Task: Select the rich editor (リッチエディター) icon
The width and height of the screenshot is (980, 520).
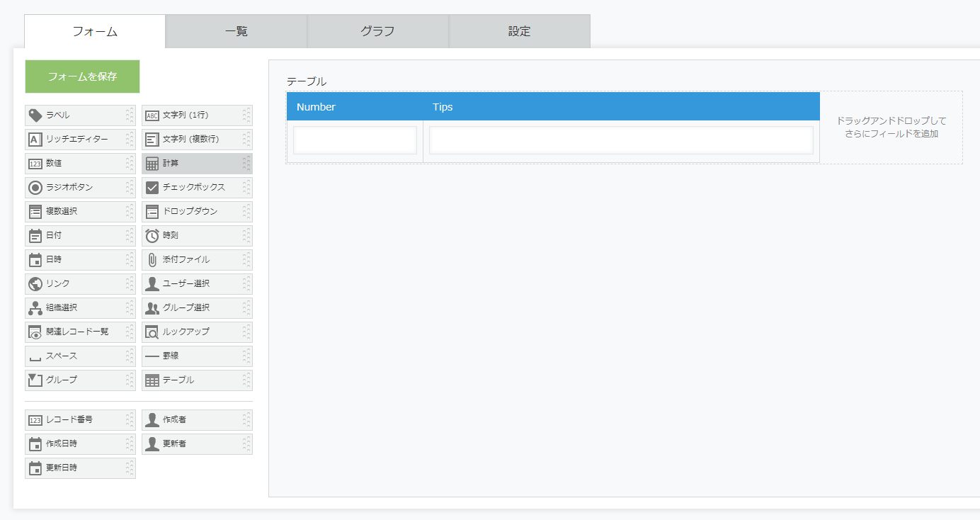Action: (x=35, y=140)
